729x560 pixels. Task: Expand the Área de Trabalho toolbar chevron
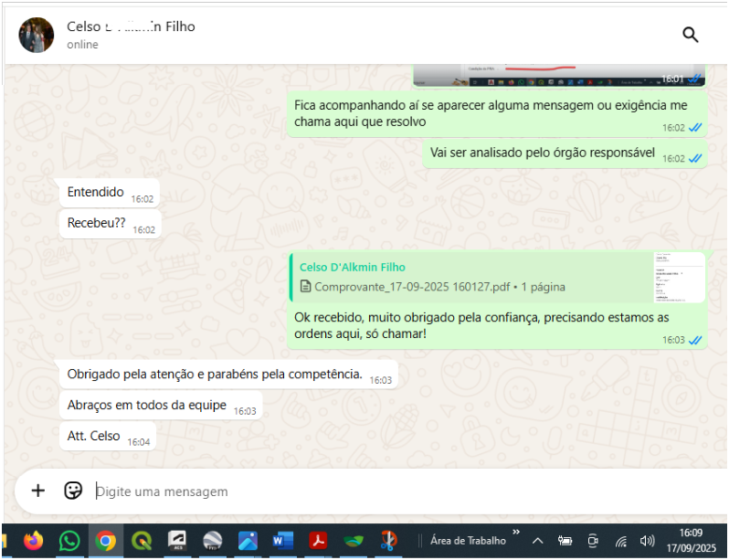pyautogui.click(x=516, y=533)
